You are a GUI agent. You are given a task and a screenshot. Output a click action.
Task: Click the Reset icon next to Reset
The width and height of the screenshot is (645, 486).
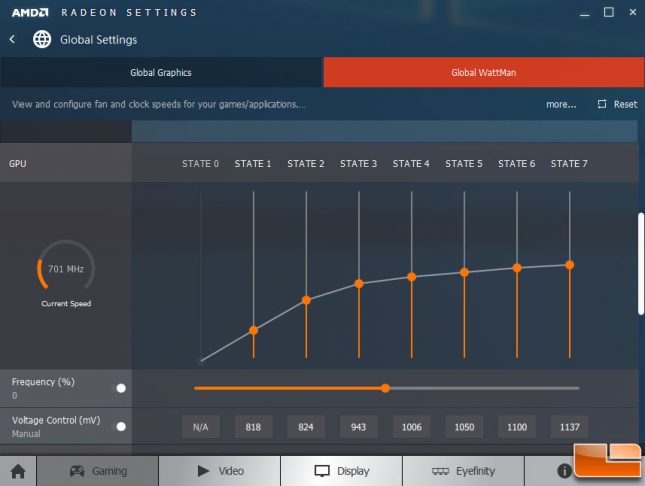(602, 104)
